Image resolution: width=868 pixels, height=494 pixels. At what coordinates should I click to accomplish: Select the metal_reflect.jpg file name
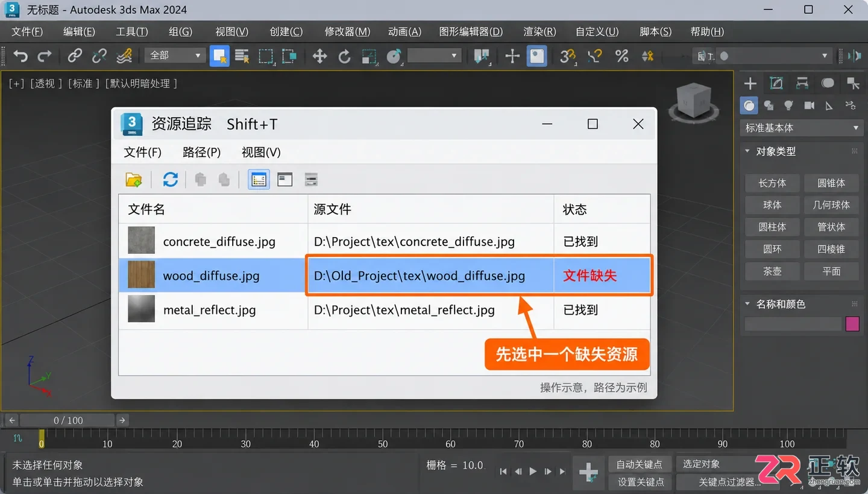209,310
